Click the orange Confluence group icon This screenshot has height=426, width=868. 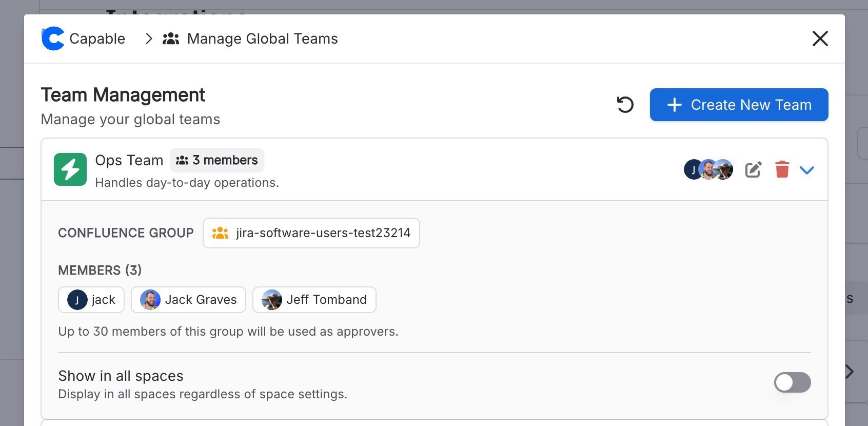pos(220,233)
